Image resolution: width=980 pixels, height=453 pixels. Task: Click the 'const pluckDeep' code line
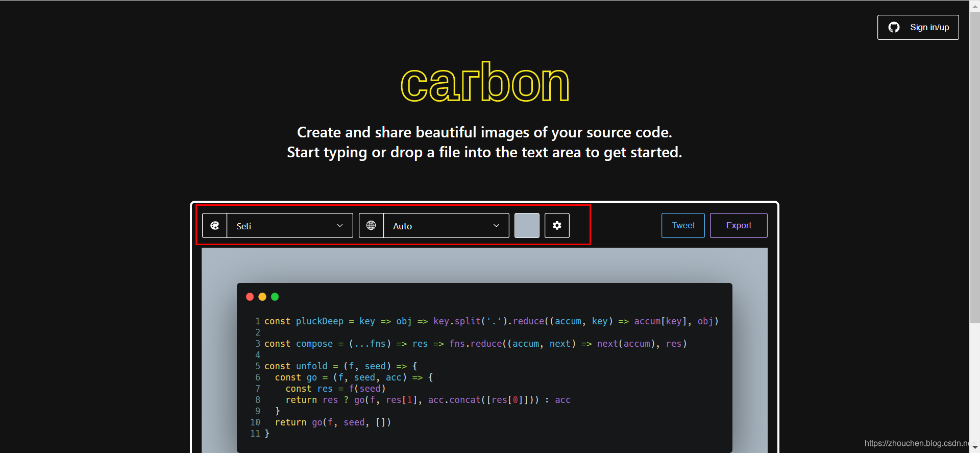(491, 321)
